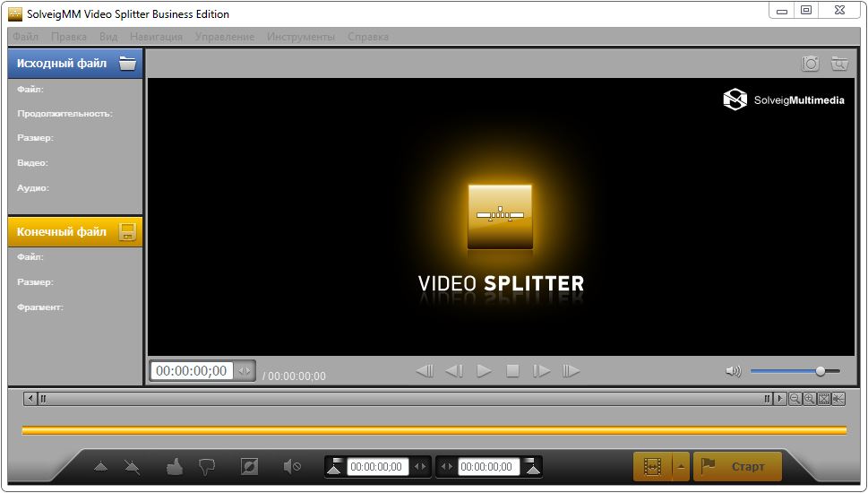Viewport: 868px width, 493px height.
Task: Fit the timeline to the window
Action: [x=824, y=398]
